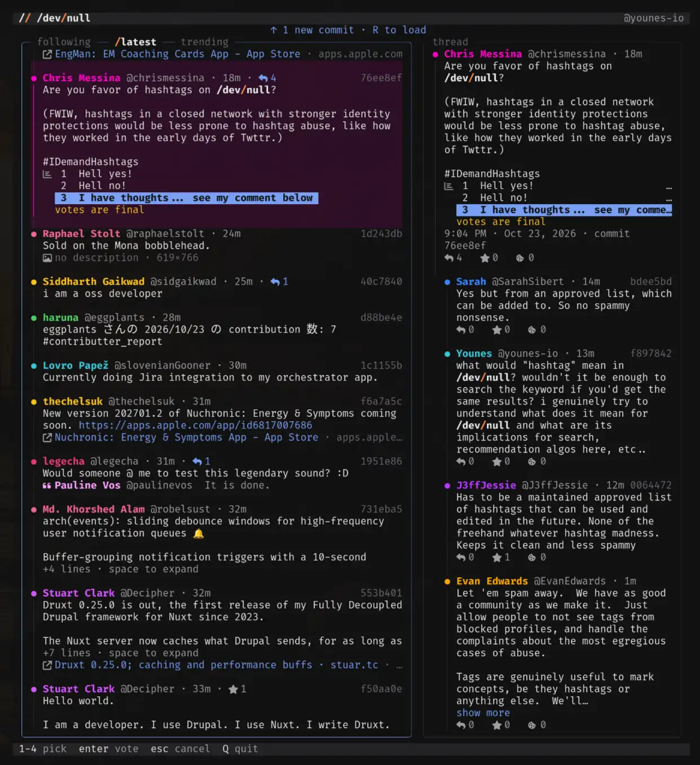Click the reply icon under the thread's commit 76ee8ef
Image resolution: width=700 pixels, height=765 pixels.
click(x=449, y=258)
